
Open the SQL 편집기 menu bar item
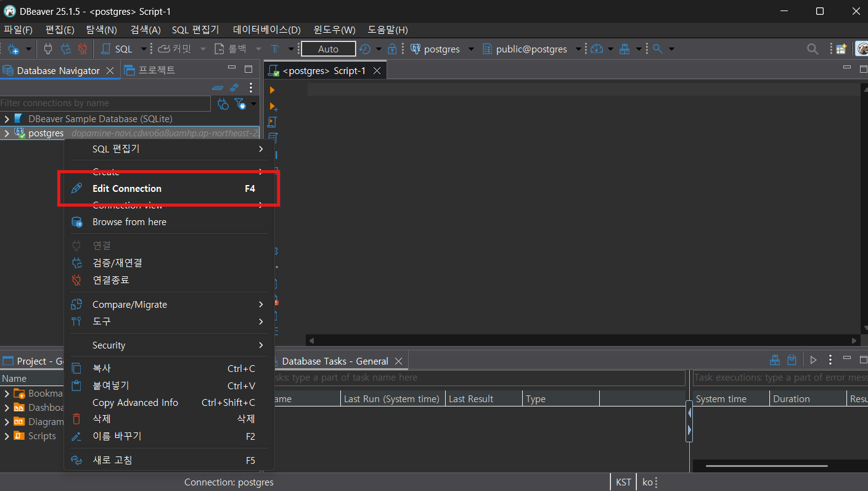coord(195,30)
